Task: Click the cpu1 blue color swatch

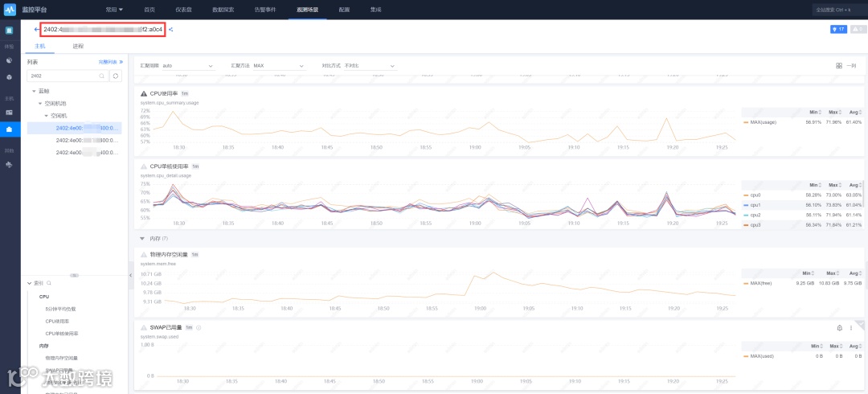Action: [x=746, y=205]
